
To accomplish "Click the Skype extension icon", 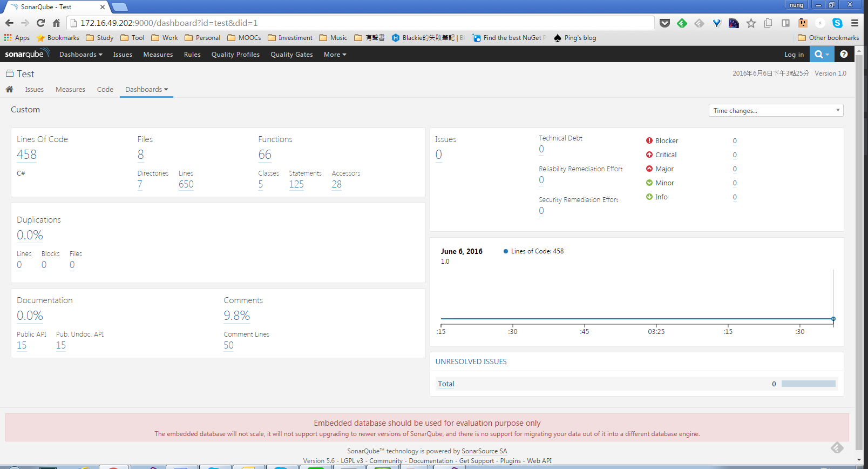I will pyautogui.click(x=837, y=23).
